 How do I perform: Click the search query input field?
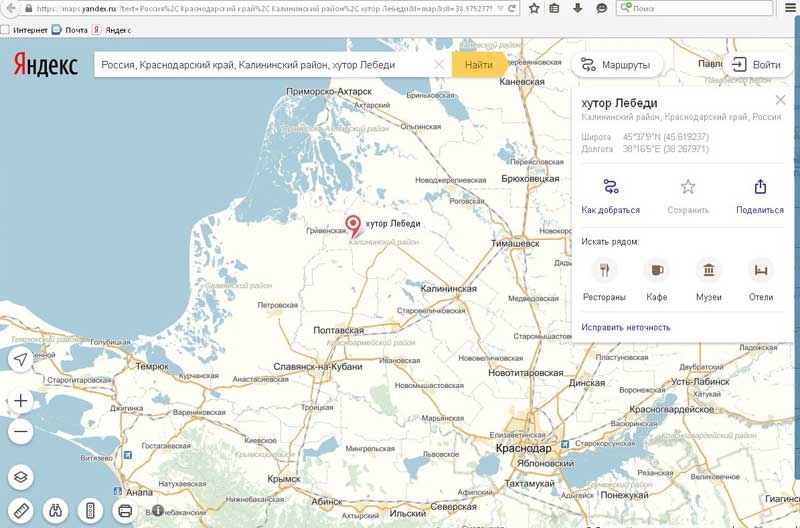(265, 65)
